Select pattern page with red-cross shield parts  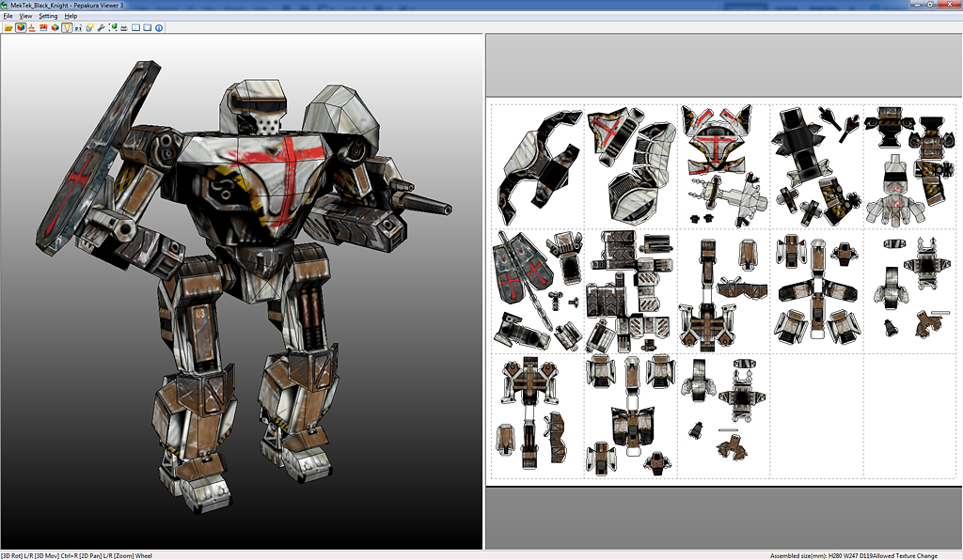538,290
